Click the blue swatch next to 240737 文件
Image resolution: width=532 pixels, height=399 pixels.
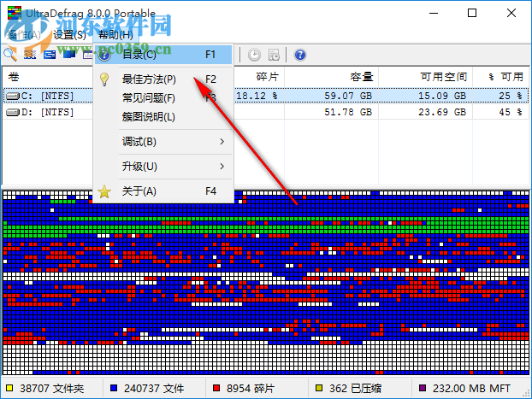114,388
